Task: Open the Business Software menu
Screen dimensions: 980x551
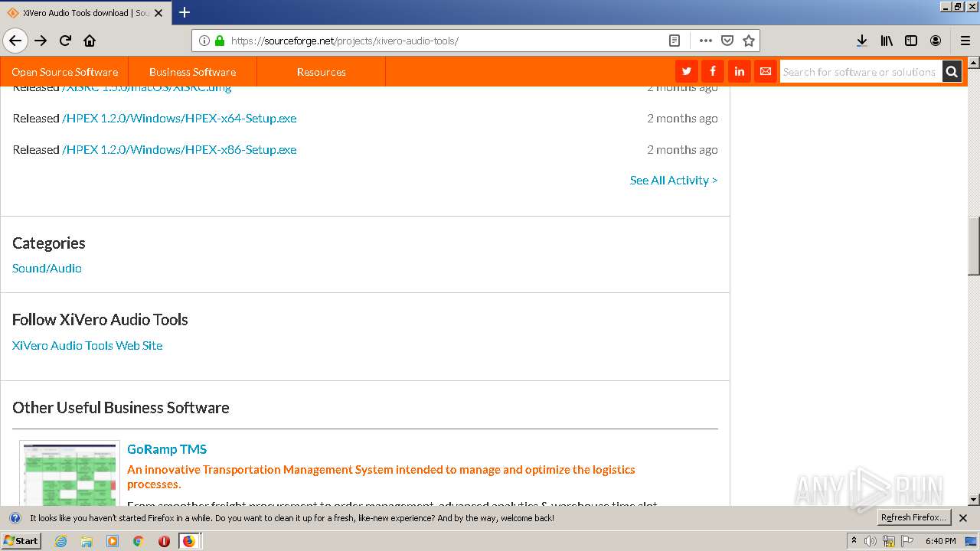Action: point(192,72)
